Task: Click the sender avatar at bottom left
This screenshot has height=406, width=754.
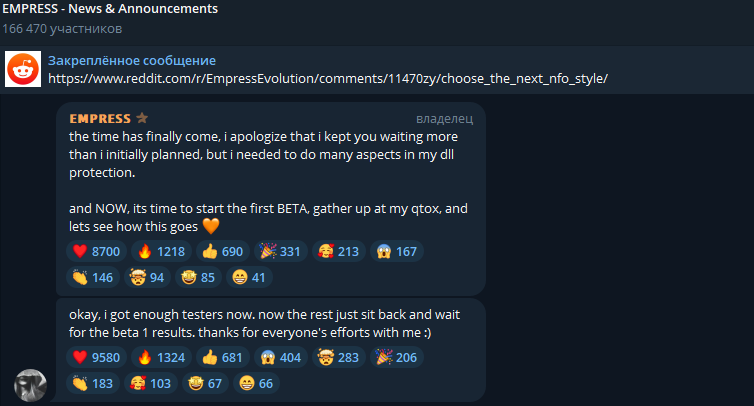Action: (30, 384)
